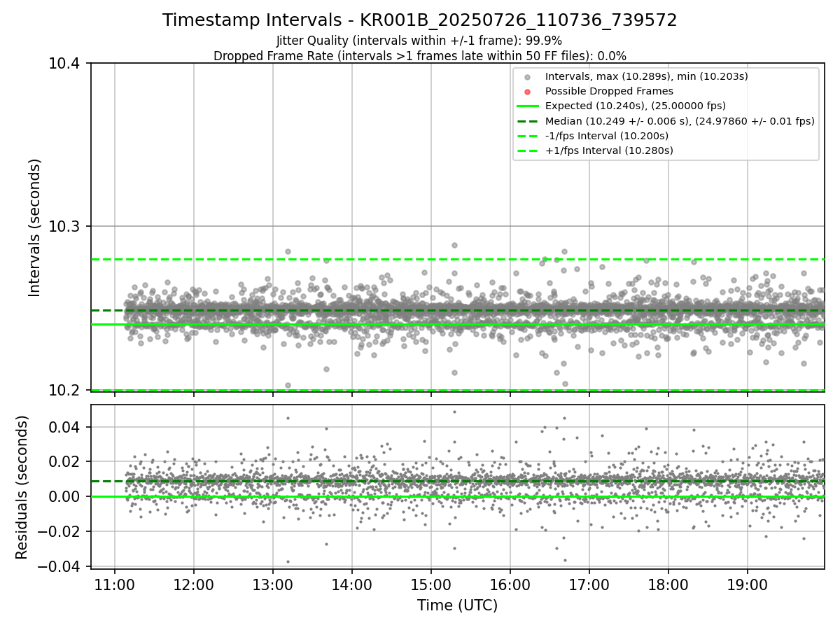Click legend entry 'Possible Dropped Frames'
The image size is (840, 630).
point(609,91)
